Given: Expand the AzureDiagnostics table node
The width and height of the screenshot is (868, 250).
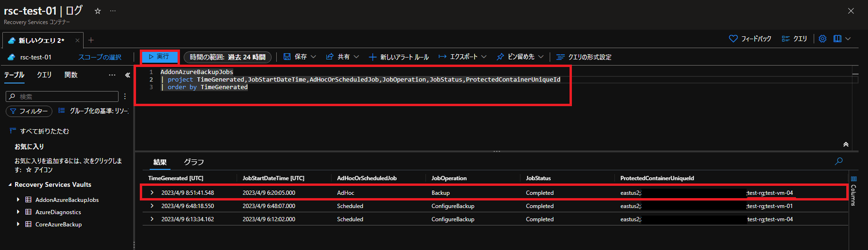Looking at the screenshot, I should (x=18, y=212).
